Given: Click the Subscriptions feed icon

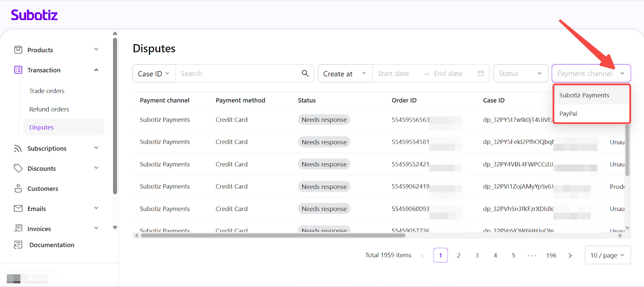Looking at the screenshot, I should [18, 148].
